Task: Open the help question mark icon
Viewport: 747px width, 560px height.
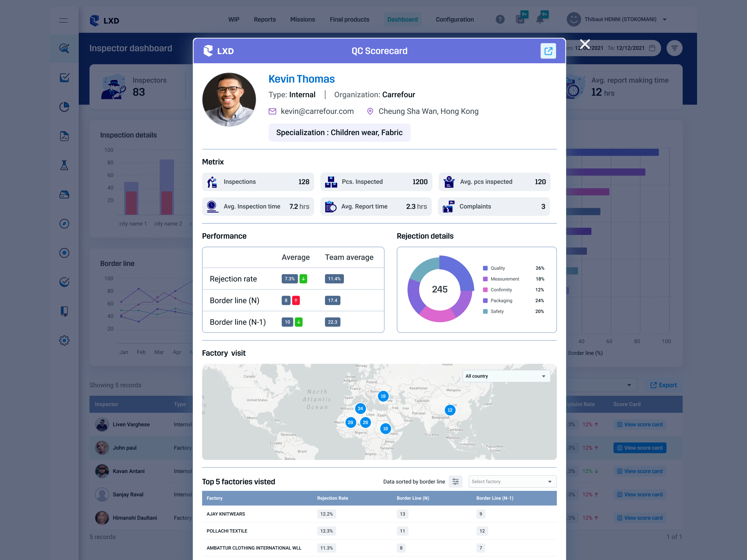Action: pyautogui.click(x=500, y=20)
